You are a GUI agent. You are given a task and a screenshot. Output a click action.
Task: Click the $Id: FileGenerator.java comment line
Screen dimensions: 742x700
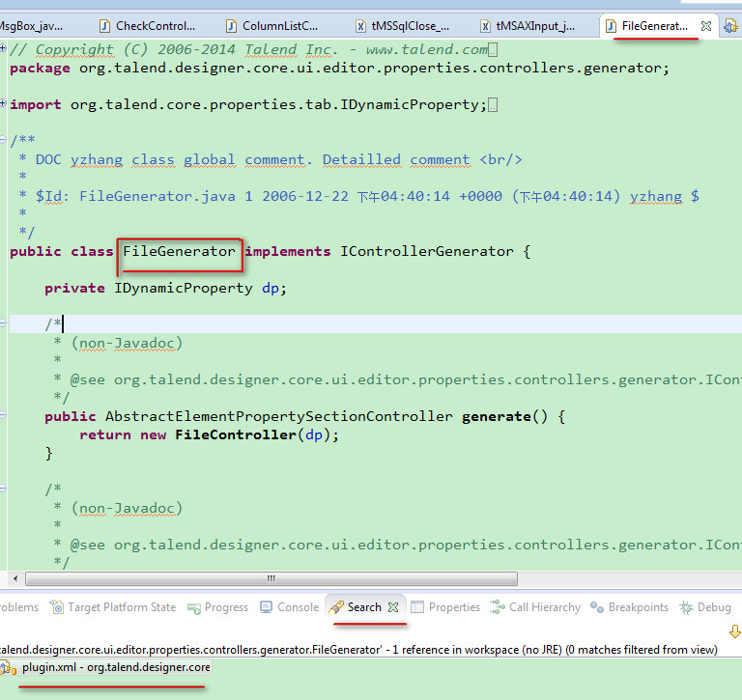(x=367, y=196)
